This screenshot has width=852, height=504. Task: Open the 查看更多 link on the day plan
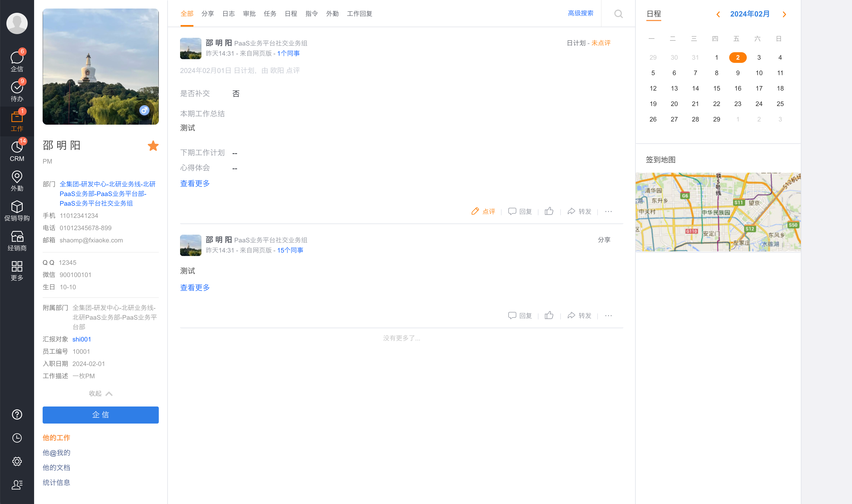tap(194, 183)
